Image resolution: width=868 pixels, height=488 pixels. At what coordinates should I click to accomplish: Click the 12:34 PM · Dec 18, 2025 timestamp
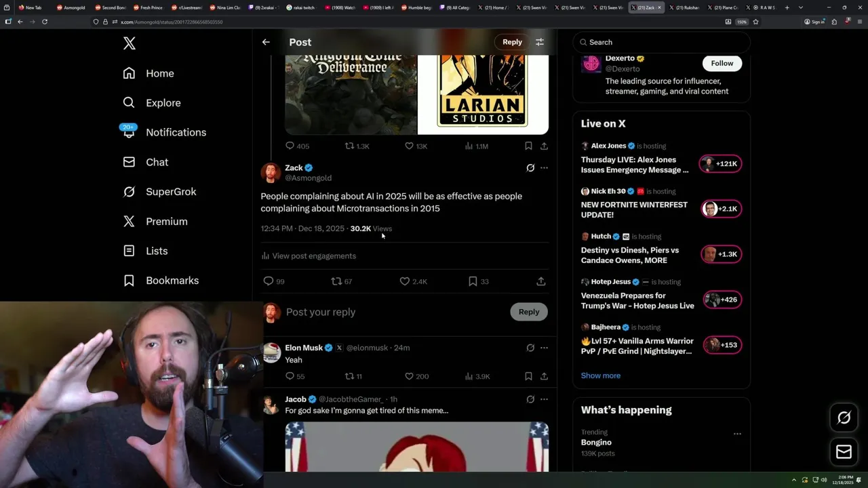click(302, 228)
